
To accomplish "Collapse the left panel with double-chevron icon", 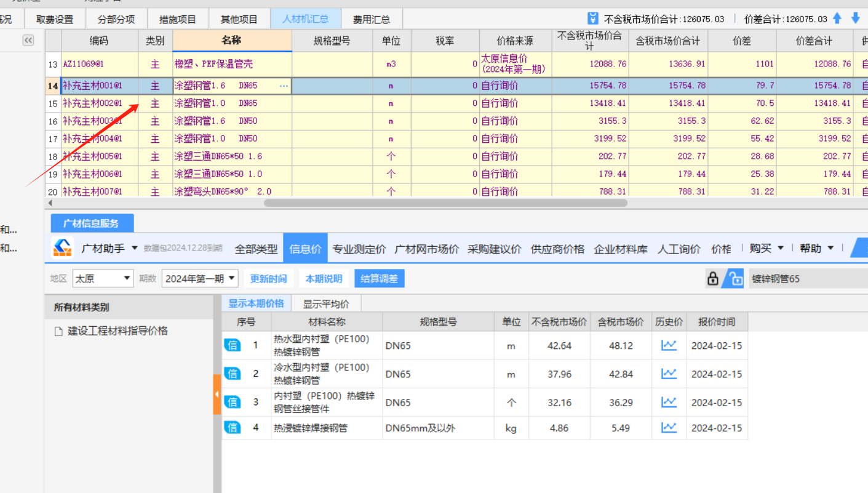I will [x=28, y=41].
